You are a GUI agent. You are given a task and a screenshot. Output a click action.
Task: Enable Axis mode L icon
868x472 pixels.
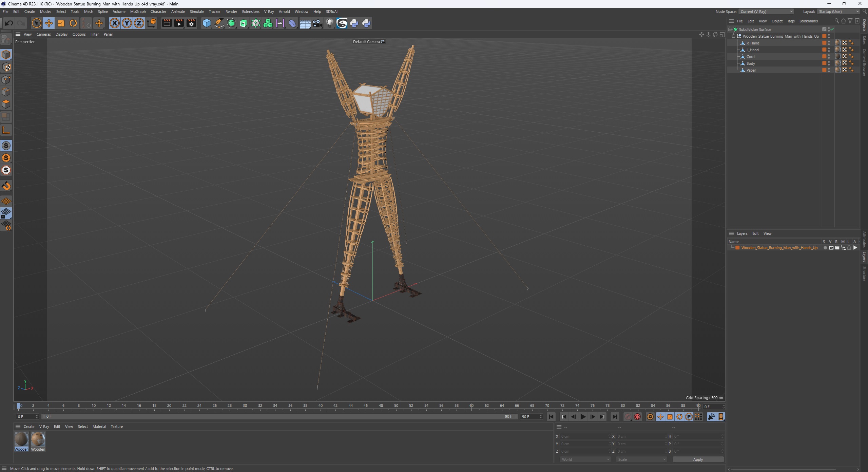pyautogui.click(x=6, y=130)
